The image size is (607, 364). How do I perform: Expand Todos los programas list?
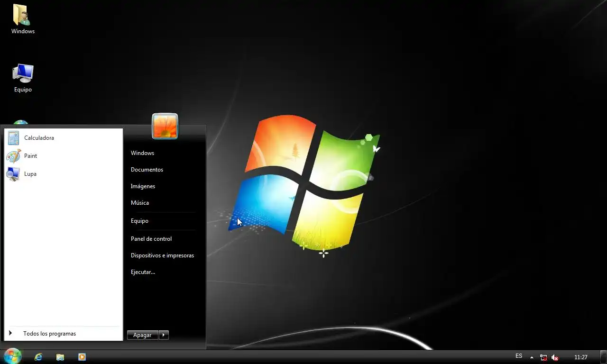63,334
